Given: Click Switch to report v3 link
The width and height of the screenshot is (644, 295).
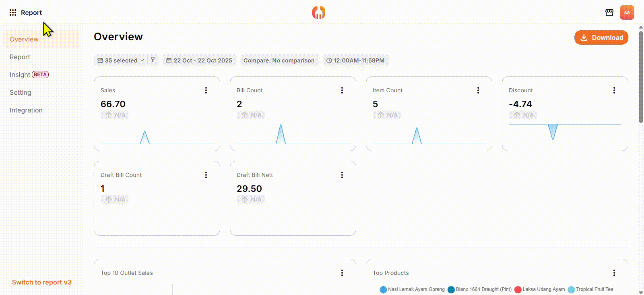Looking at the screenshot, I should click(41, 282).
